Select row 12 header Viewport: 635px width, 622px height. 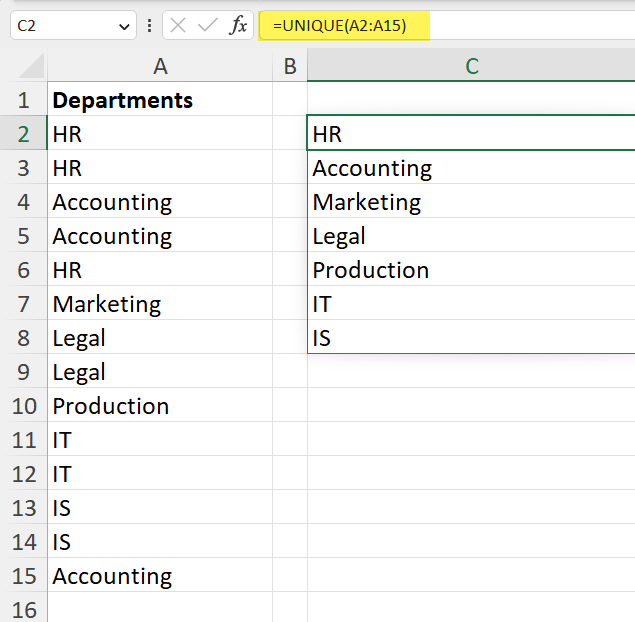[23, 474]
